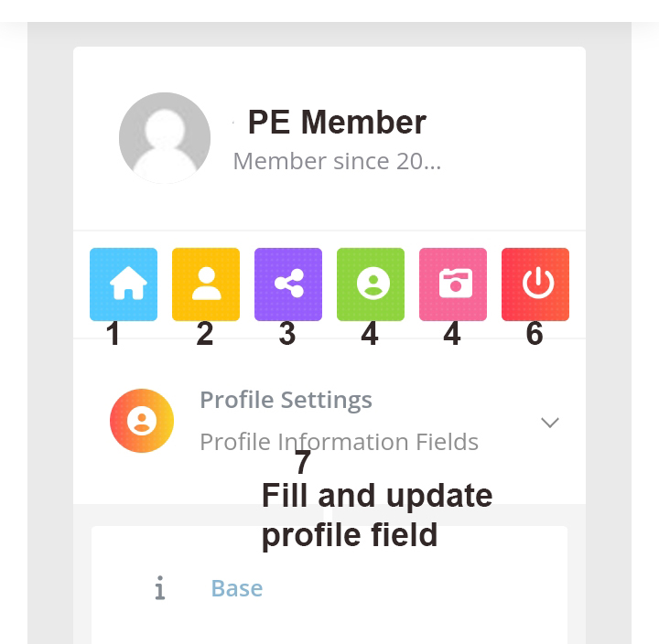Click "Fill and update profile field" text
This screenshot has height=644, width=659.
point(376,515)
